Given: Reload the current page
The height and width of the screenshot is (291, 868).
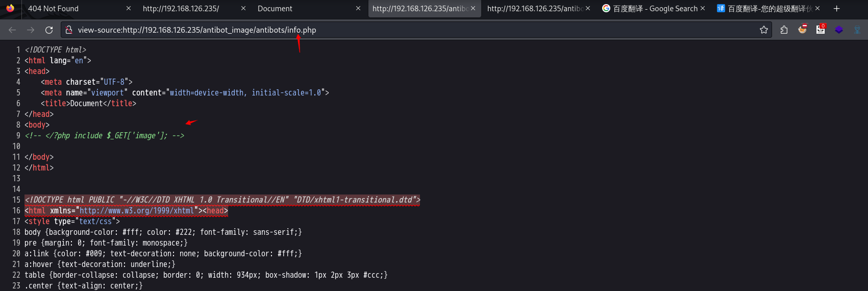Looking at the screenshot, I should (49, 30).
